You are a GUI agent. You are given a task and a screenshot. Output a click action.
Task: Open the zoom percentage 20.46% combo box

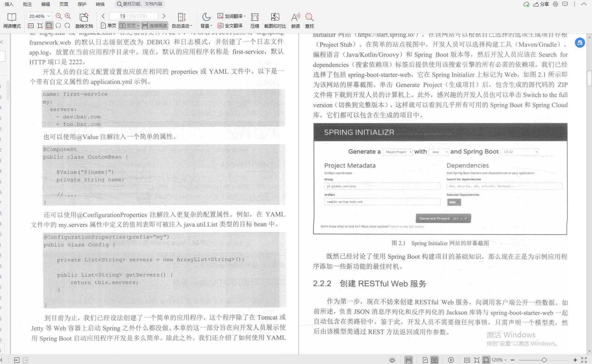pos(39,16)
